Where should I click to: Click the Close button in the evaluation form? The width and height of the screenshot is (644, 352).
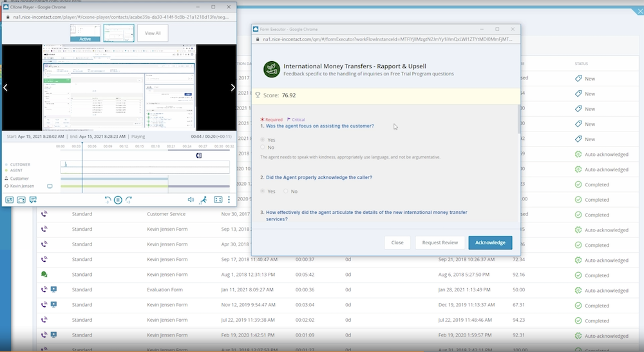coord(397,242)
